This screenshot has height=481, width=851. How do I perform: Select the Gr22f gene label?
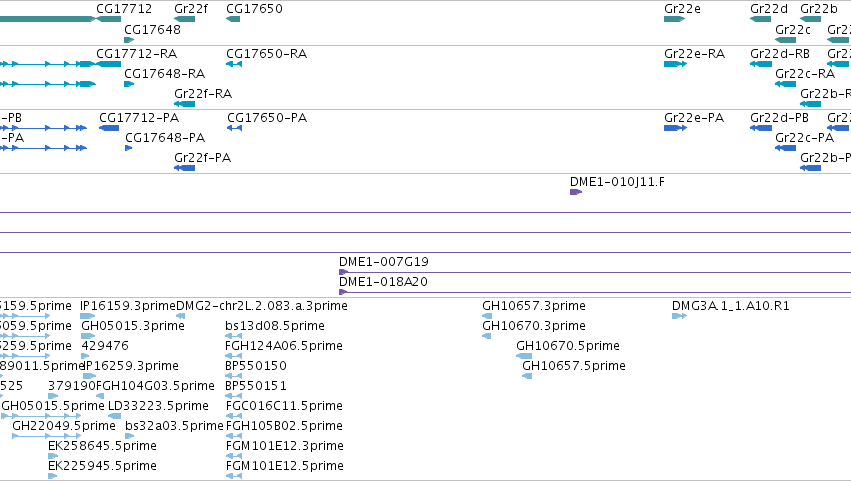tap(190, 9)
